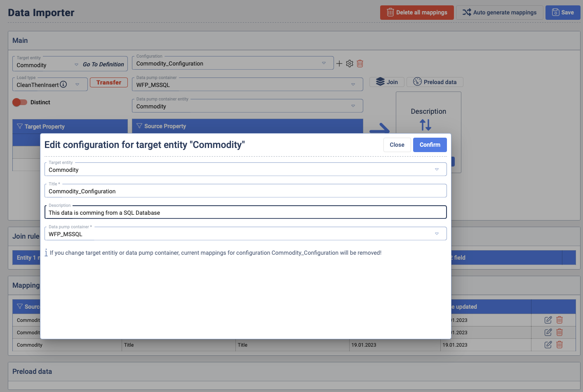Delete the Title mapping row
The image size is (583, 392).
[x=559, y=345]
